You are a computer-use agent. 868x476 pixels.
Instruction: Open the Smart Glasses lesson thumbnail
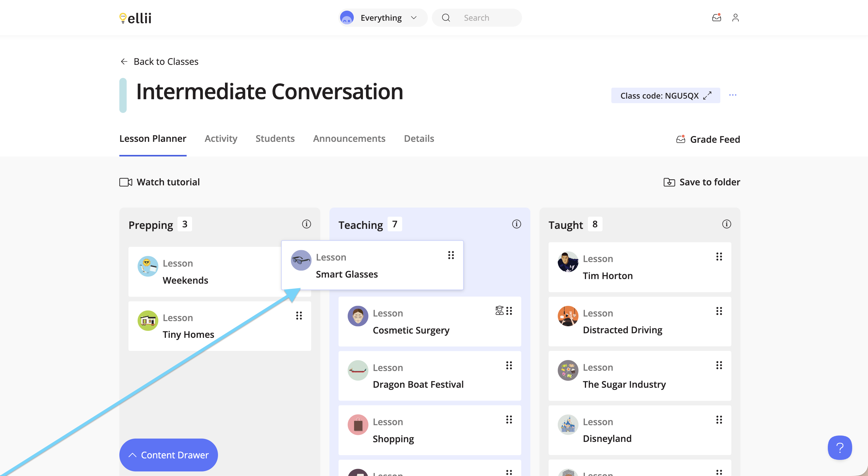coord(301,260)
